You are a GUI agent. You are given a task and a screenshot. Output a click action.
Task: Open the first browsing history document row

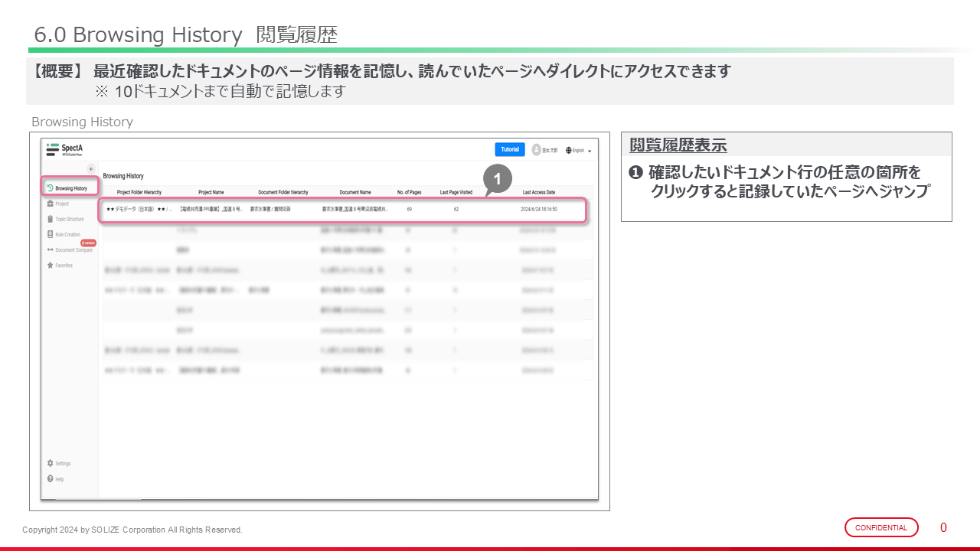tap(342, 209)
